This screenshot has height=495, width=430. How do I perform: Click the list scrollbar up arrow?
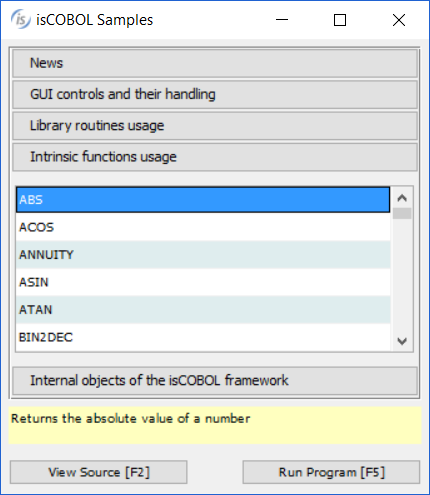pyautogui.click(x=402, y=198)
